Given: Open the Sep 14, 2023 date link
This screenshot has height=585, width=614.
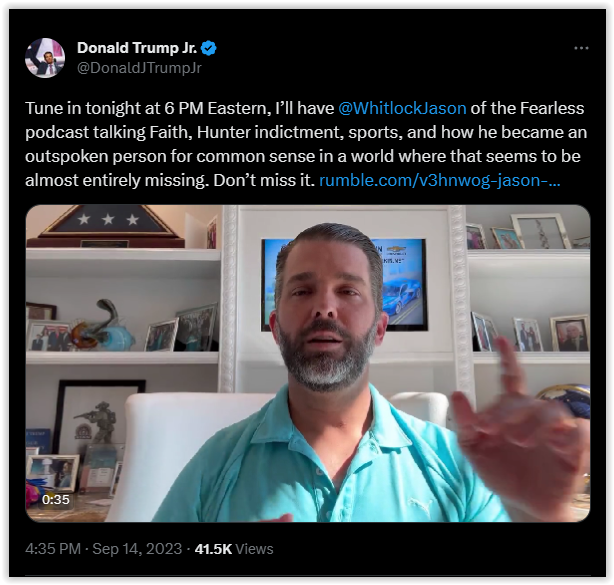Looking at the screenshot, I should point(137,549).
